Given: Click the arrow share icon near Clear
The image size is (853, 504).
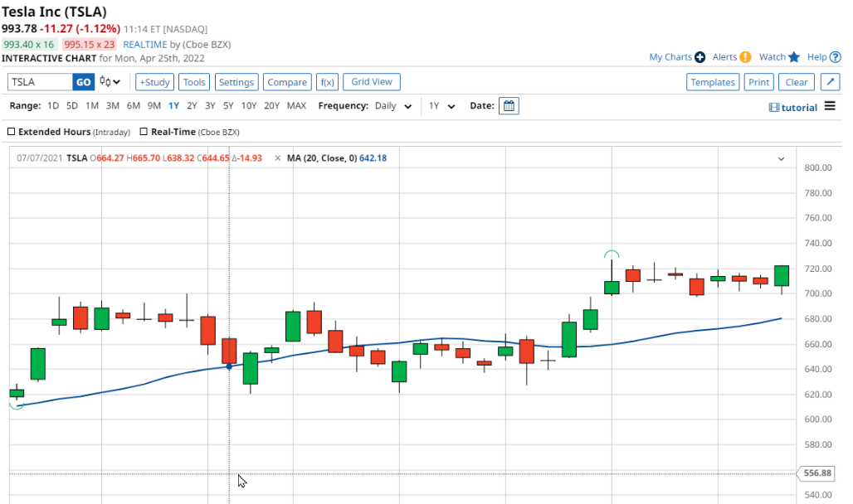Looking at the screenshot, I should coord(831,82).
